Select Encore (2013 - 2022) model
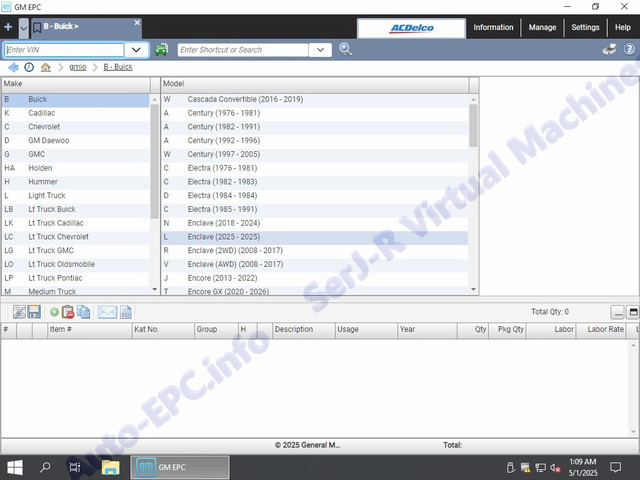Screen dimensions: 640x480 coord(315,278)
